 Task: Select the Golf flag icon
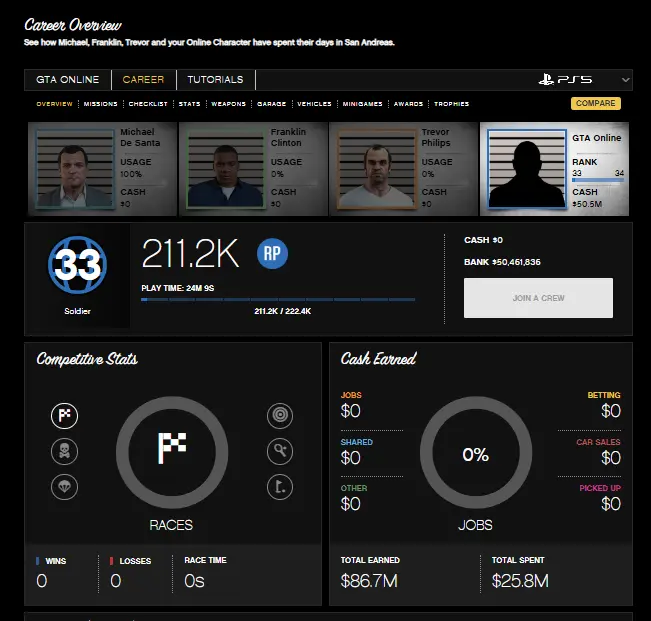click(x=280, y=487)
